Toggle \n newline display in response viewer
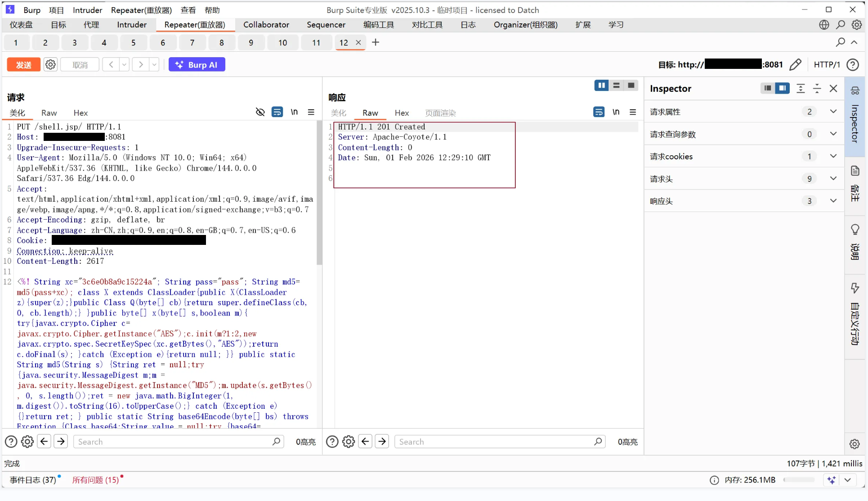 click(x=616, y=112)
